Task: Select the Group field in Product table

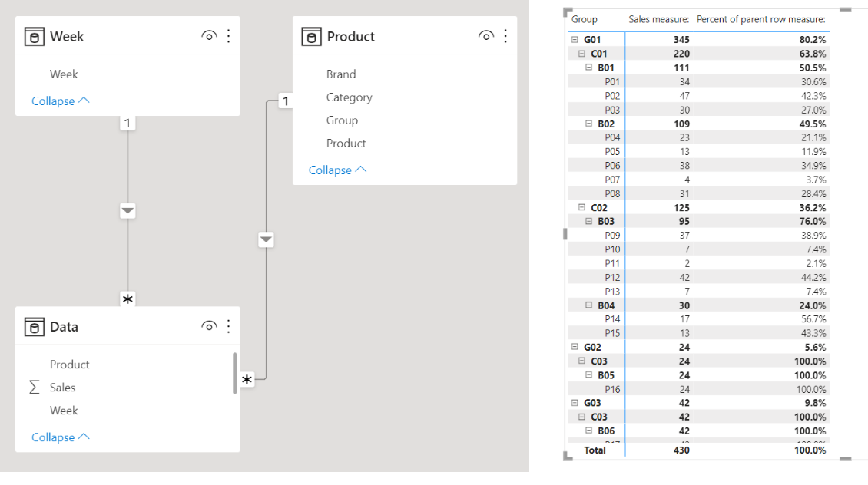Action: (x=342, y=120)
